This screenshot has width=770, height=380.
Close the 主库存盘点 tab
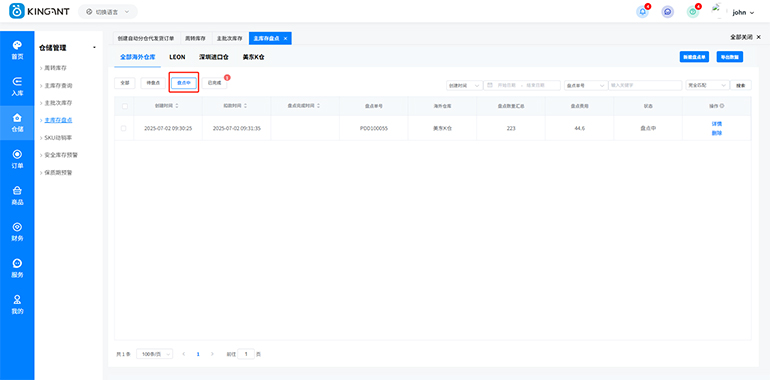[x=285, y=38]
